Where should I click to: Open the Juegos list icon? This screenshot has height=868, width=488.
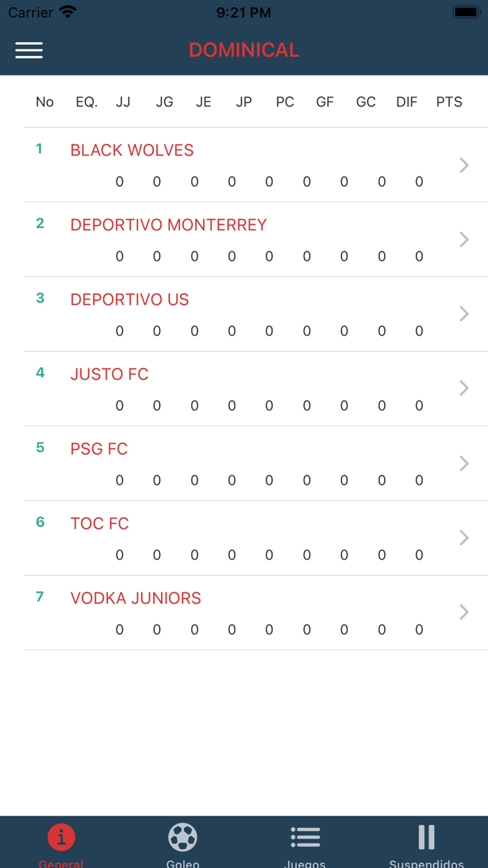point(305,837)
